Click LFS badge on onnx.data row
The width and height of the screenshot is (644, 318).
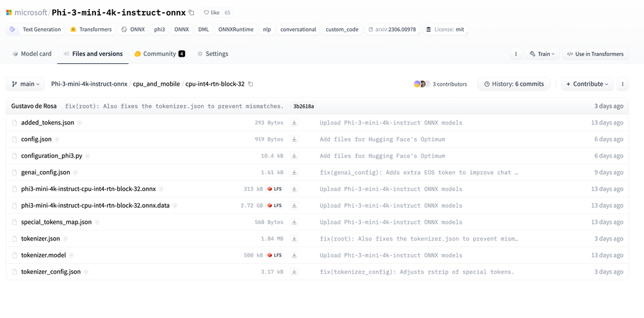[x=275, y=205]
